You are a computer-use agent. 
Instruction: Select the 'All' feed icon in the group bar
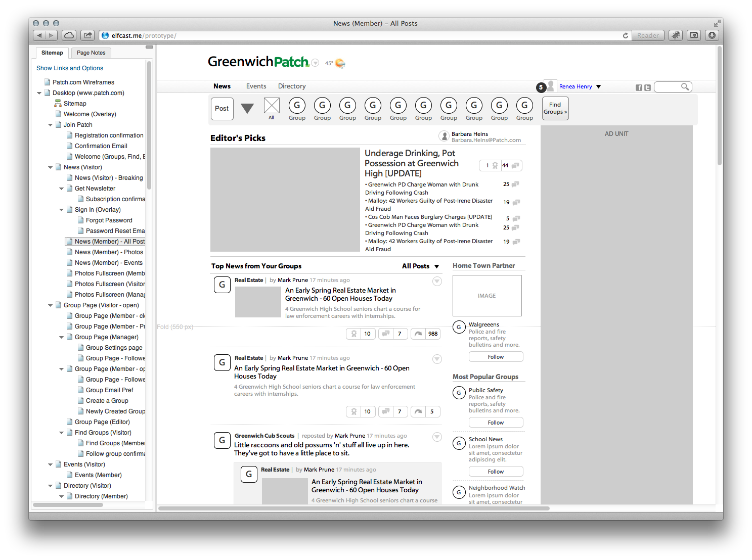click(x=272, y=107)
